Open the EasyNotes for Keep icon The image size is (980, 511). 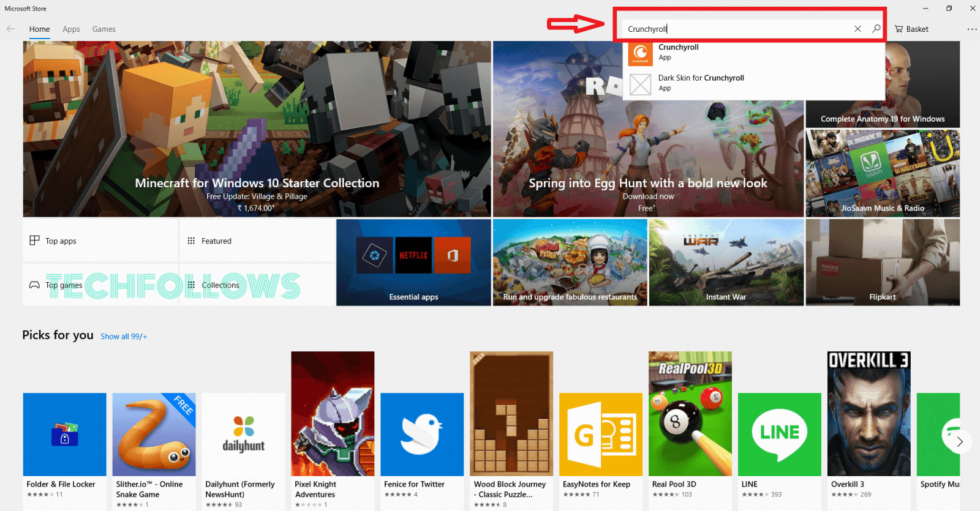click(601, 435)
